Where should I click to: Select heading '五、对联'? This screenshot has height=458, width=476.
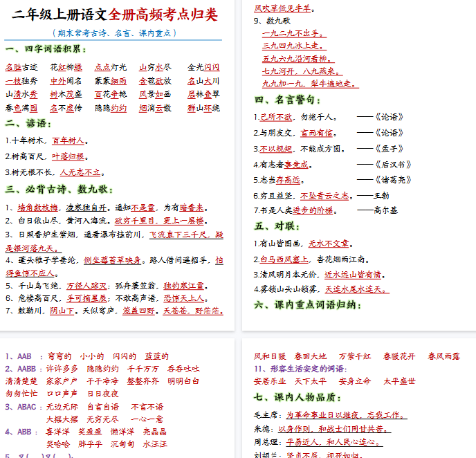pos(277,226)
